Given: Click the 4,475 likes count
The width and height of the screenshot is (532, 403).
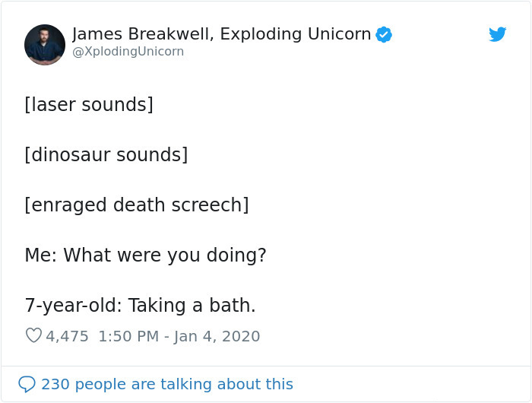Looking at the screenshot, I should tap(68, 335).
